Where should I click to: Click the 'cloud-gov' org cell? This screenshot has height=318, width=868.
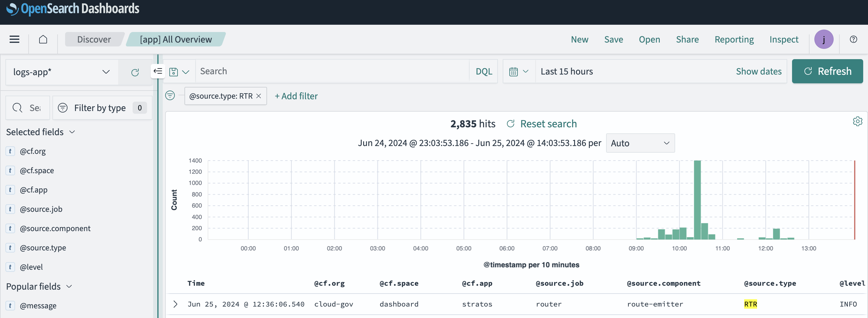334,304
